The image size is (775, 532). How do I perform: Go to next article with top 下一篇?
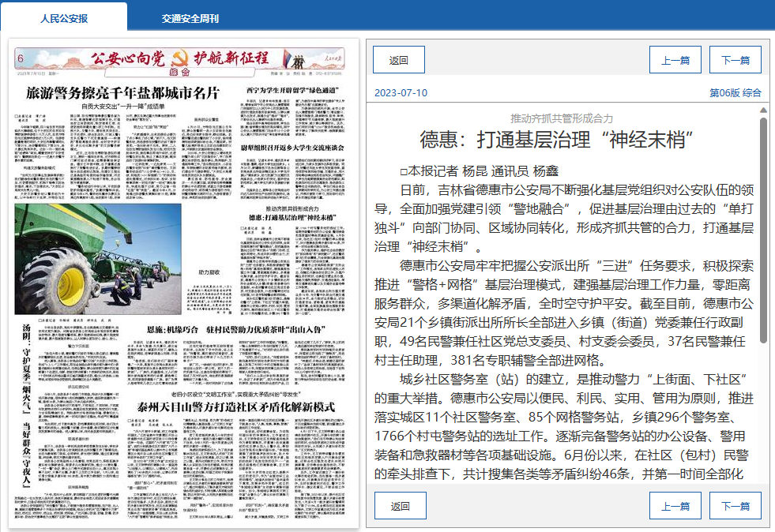(x=735, y=60)
